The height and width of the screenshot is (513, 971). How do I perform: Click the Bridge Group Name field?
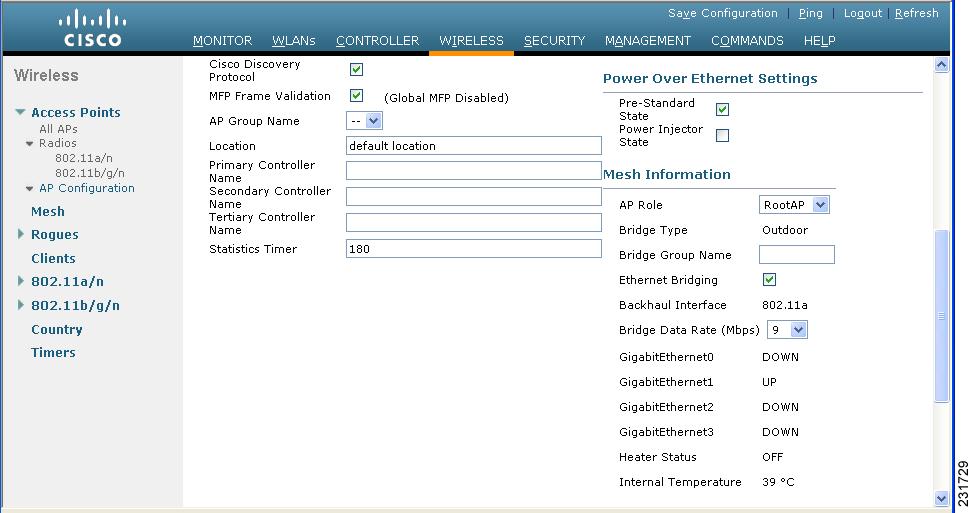point(796,255)
